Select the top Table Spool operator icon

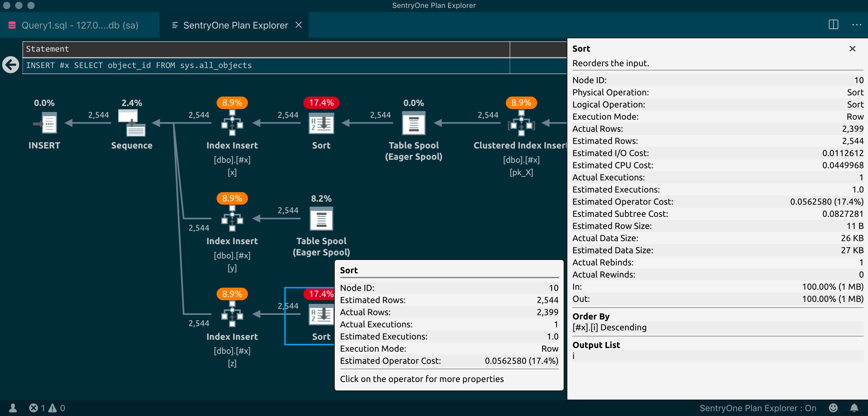pos(414,123)
